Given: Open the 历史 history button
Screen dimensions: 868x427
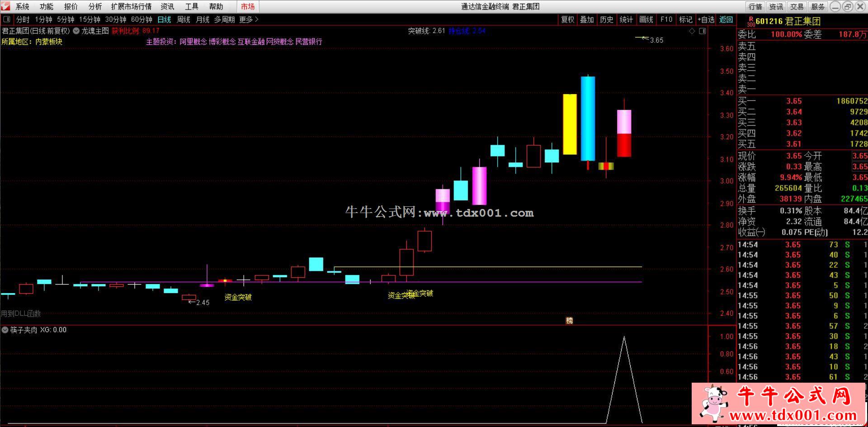Looking at the screenshot, I should point(607,19).
